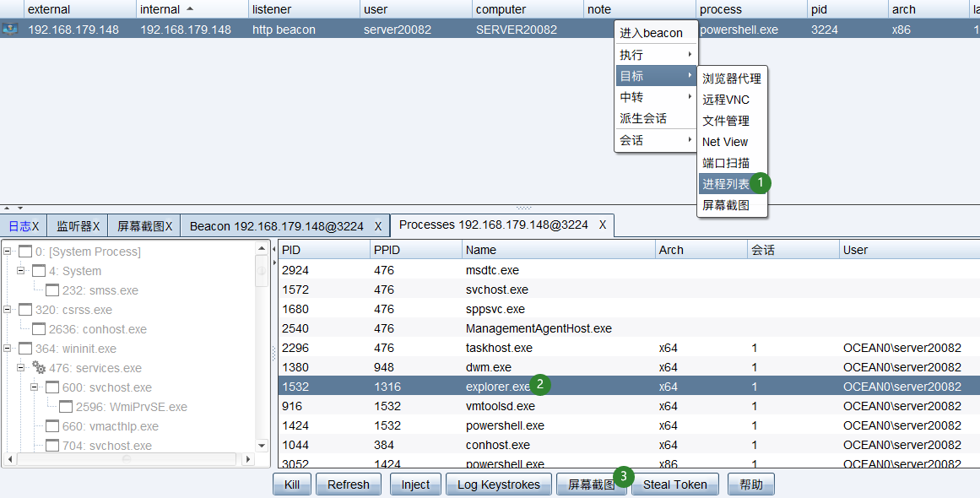
Task: Click the gear icon for services.exe
Action: click(x=39, y=368)
